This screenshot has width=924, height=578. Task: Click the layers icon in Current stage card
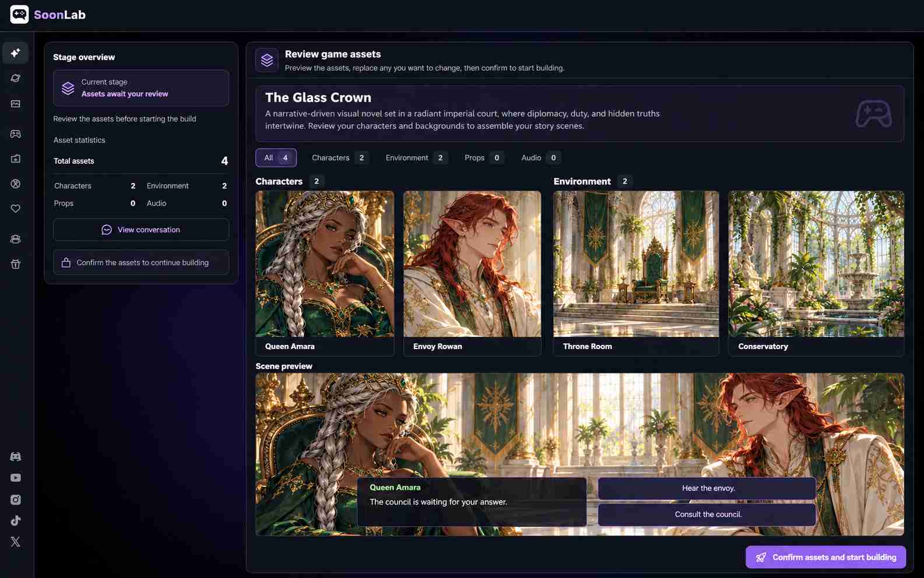click(68, 88)
